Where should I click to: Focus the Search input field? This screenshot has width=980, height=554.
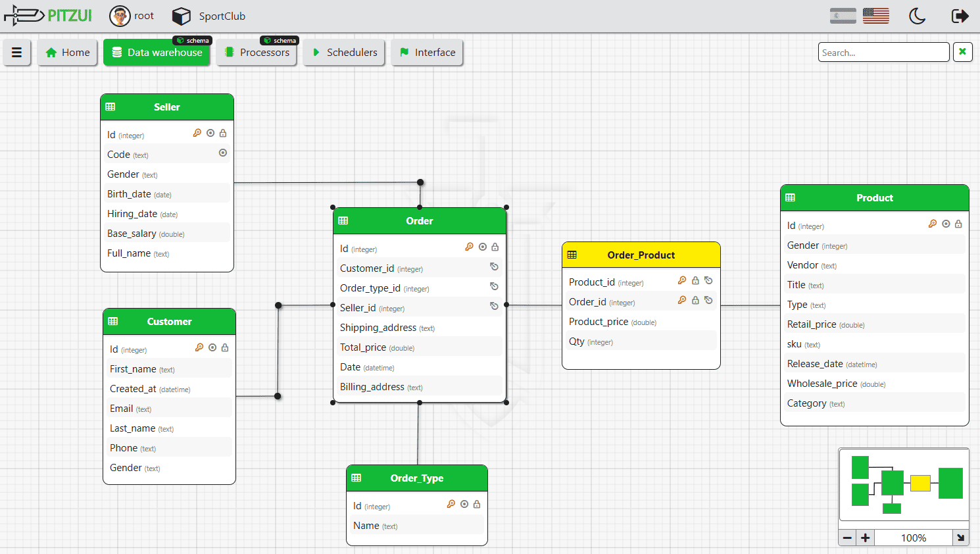pyautogui.click(x=884, y=52)
